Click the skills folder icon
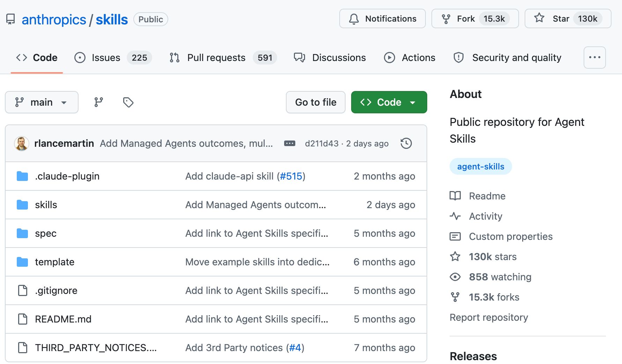 tap(23, 205)
